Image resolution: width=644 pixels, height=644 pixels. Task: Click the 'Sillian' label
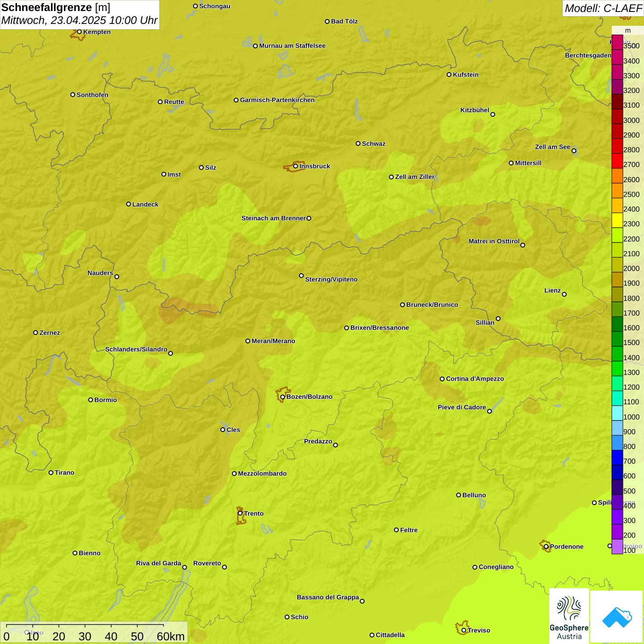point(485,322)
